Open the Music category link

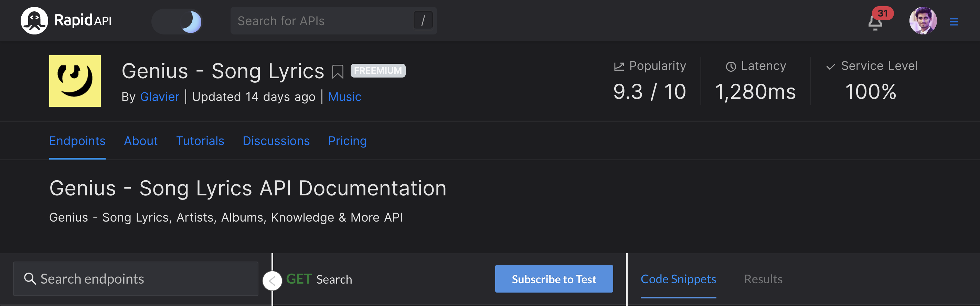coord(345,97)
